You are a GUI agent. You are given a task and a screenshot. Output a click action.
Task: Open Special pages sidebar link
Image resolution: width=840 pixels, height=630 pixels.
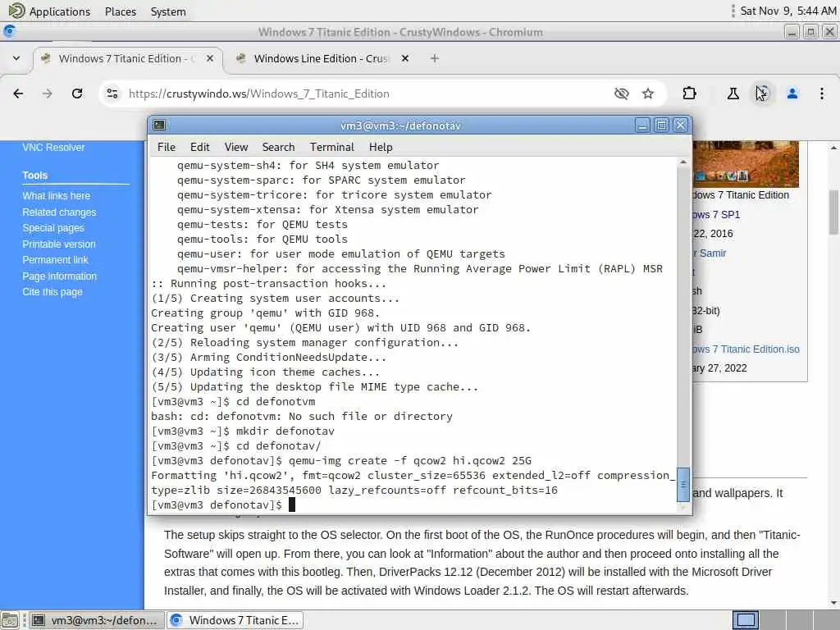click(53, 228)
